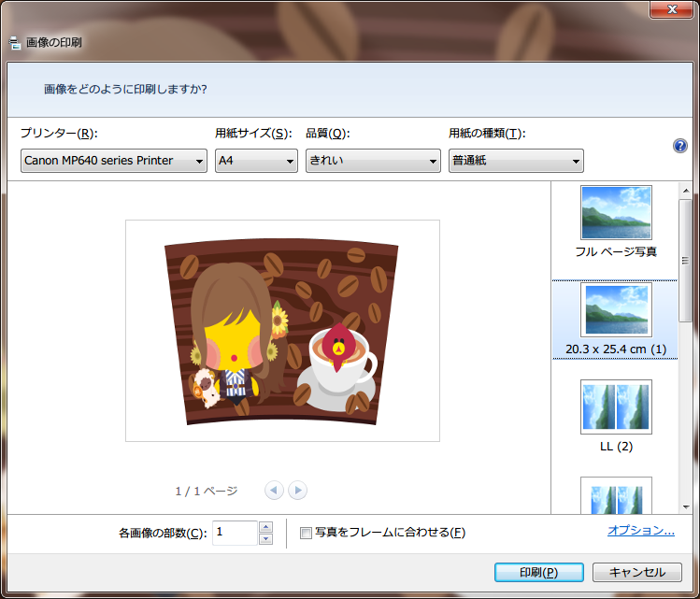700x599 pixels.
Task: Go to the previous page arrow
Action: coord(274,490)
